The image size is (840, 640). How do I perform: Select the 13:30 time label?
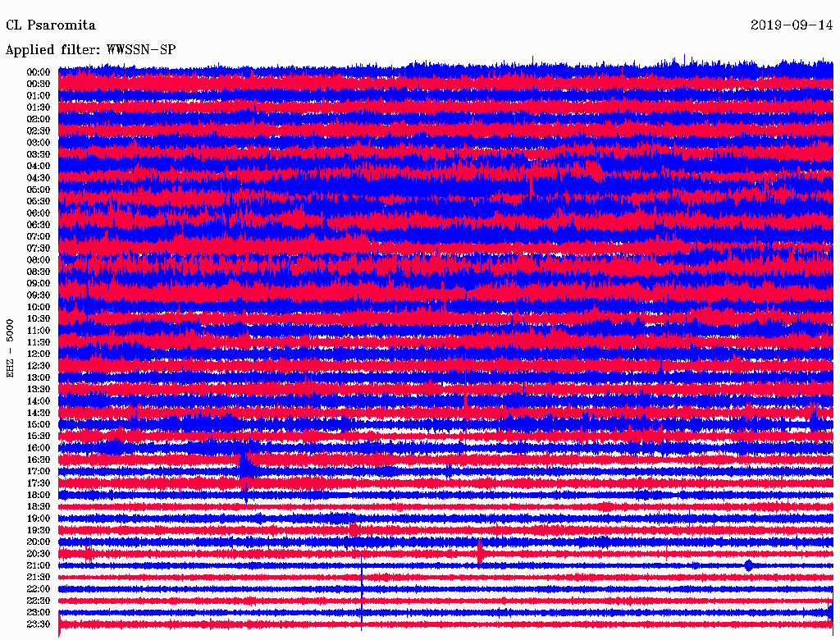(39, 389)
